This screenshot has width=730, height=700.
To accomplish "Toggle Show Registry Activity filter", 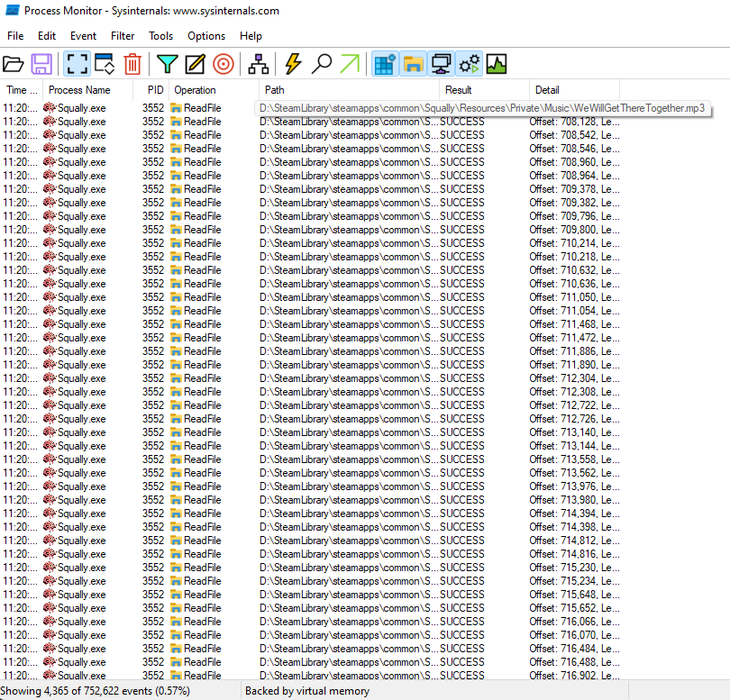I will coord(385,64).
